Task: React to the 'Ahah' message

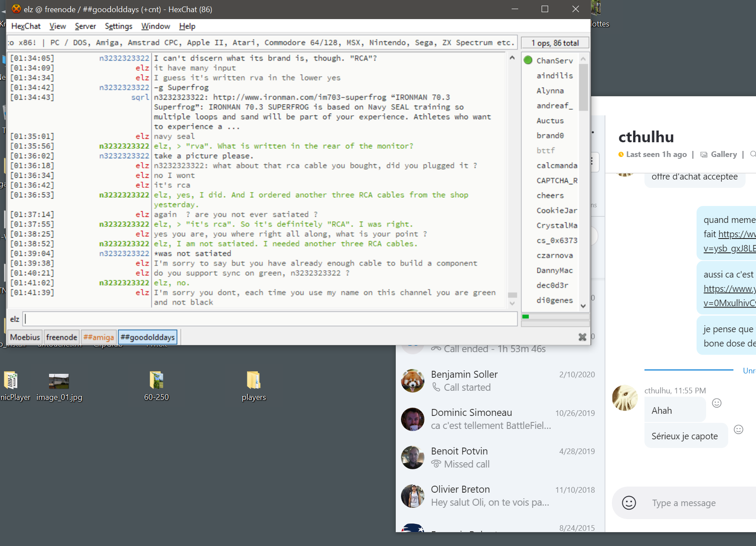Action: click(x=717, y=403)
